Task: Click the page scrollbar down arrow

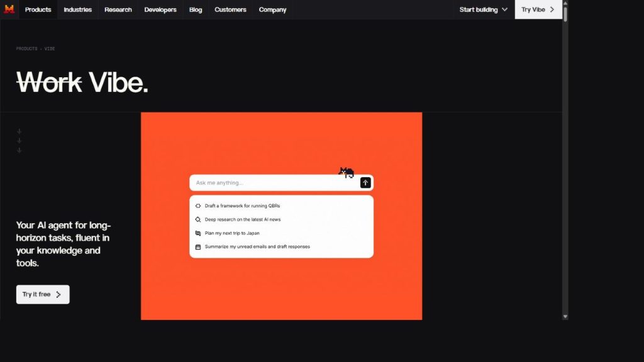Action: click(565, 317)
